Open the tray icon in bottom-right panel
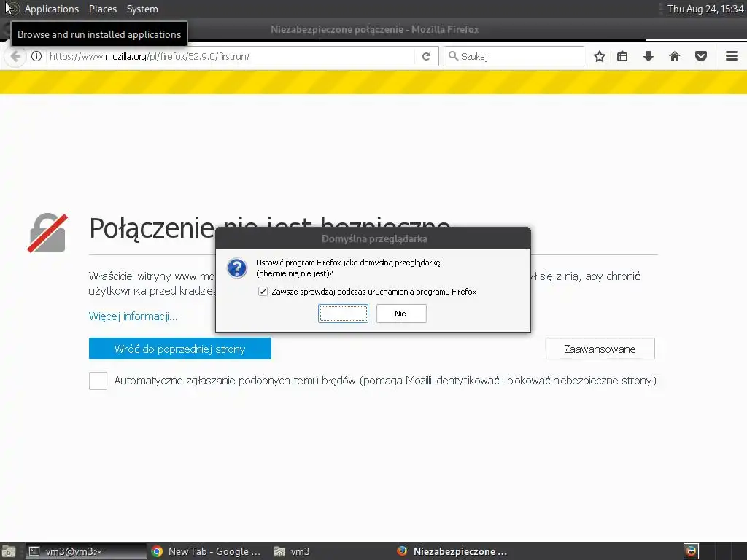This screenshot has height=560, width=747. coord(692,551)
